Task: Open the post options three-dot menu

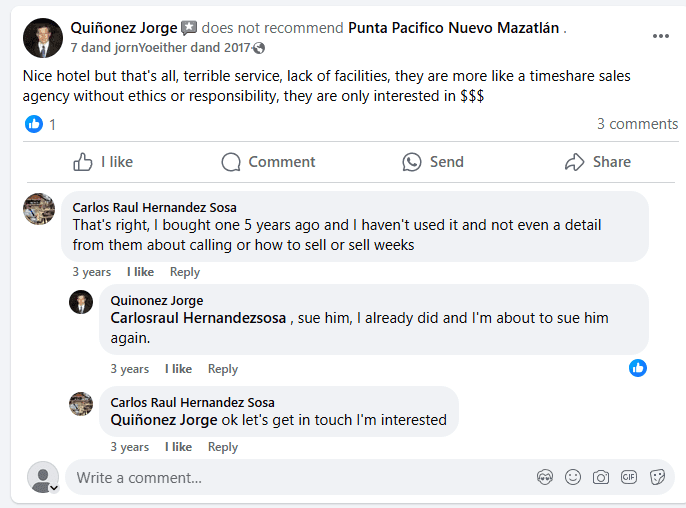Action: pyautogui.click(x=660, y=36)
